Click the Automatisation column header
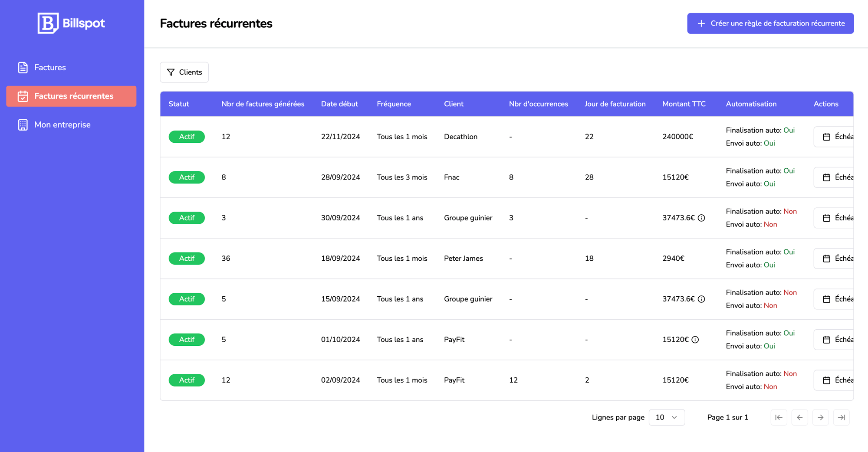 pyautogui.click(x=751, y=104)
